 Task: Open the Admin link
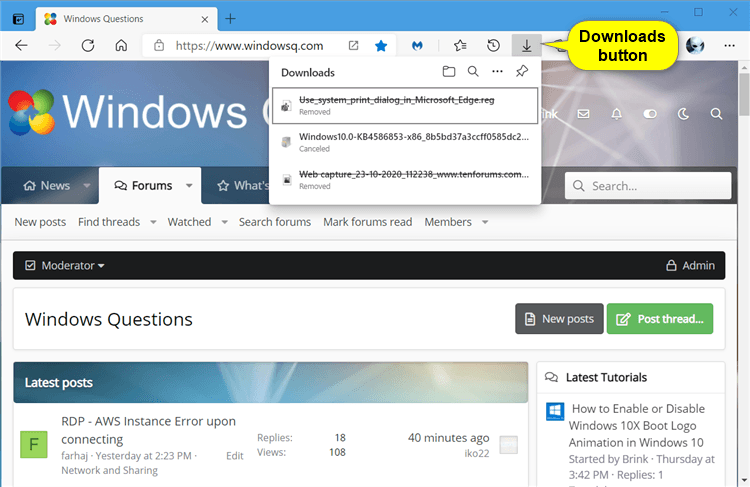coord(691,266)
